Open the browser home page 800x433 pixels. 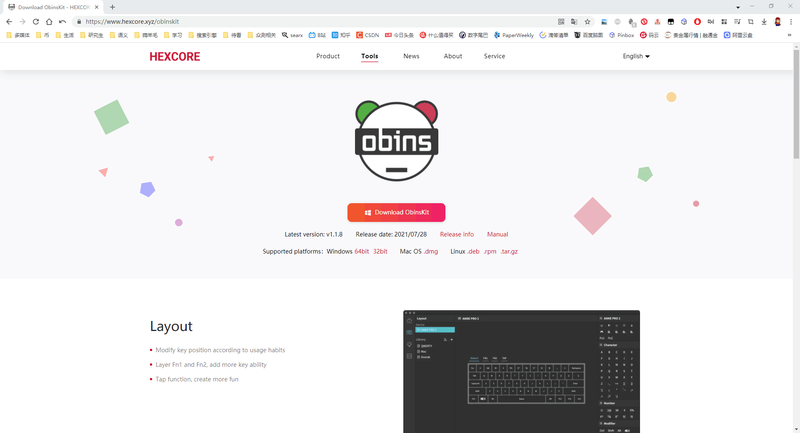point(49,21)
